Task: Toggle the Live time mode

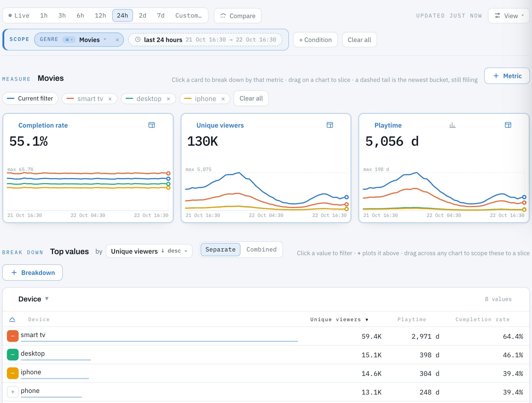Action: (x=19, y=15)
